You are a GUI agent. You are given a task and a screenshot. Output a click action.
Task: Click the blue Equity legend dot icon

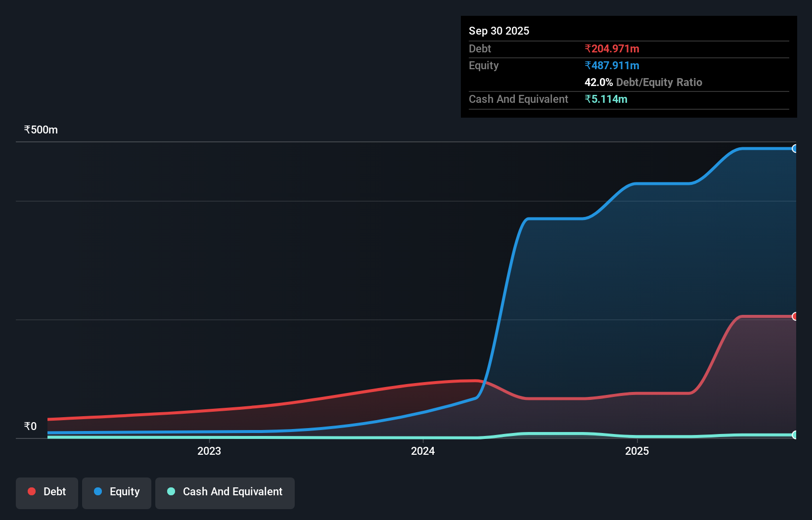pos(97,491)
